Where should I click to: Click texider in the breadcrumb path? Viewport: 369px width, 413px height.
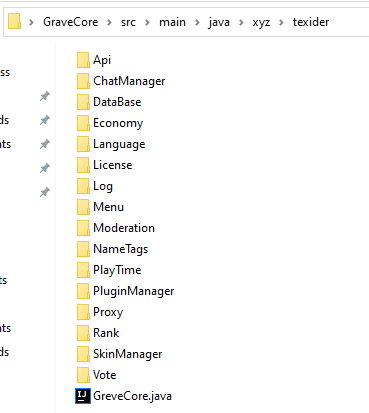point(311,22)
